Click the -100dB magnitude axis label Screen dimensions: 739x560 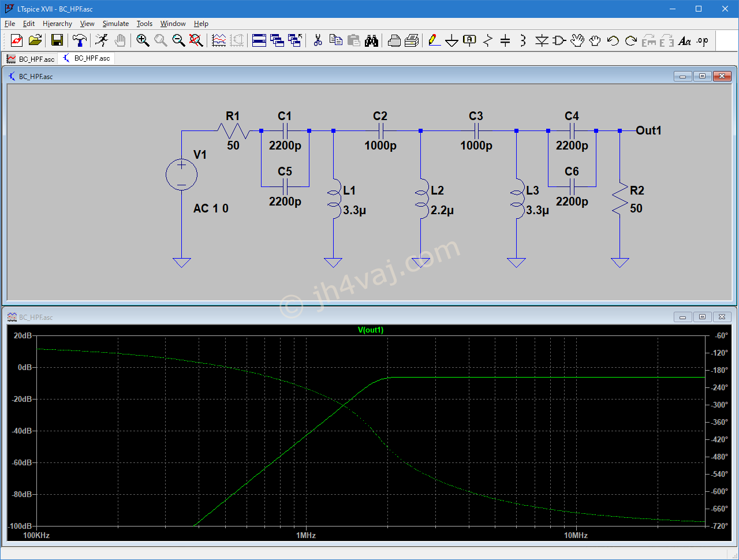pos(20,527)
